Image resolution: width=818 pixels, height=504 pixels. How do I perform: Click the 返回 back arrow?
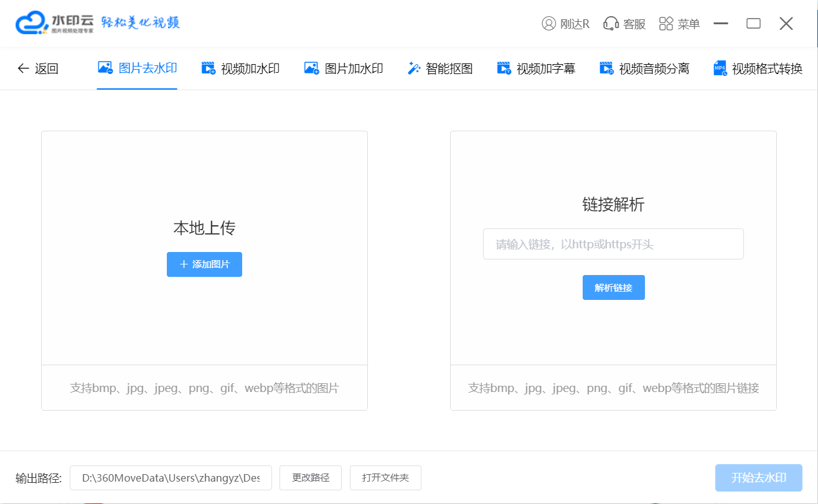pos(24,68)
